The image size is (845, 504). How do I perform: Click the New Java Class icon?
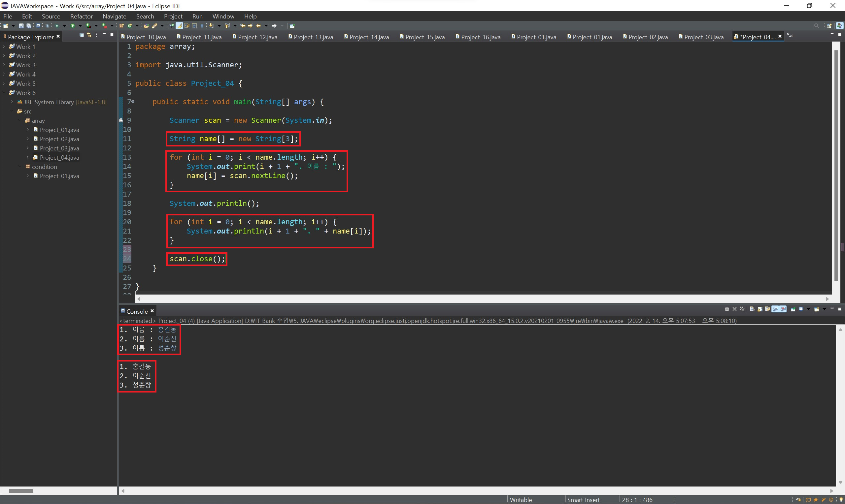[130, 26]
